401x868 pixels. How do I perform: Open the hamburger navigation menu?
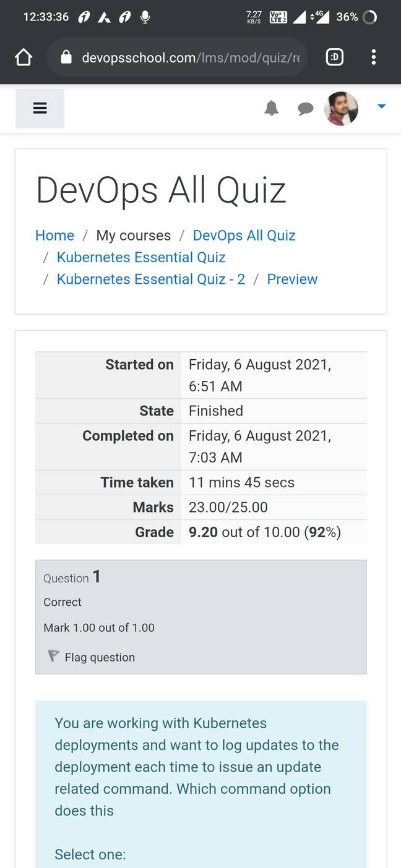point(40,108)
